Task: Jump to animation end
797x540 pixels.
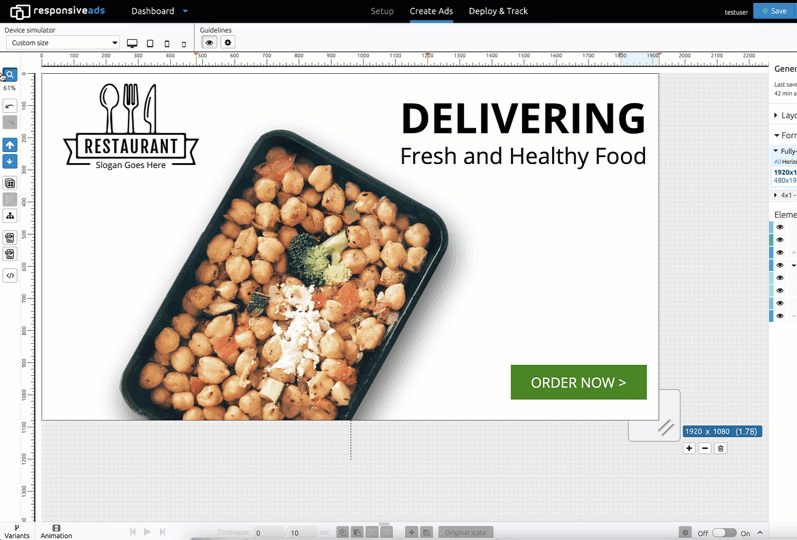Action: (162, 532)
